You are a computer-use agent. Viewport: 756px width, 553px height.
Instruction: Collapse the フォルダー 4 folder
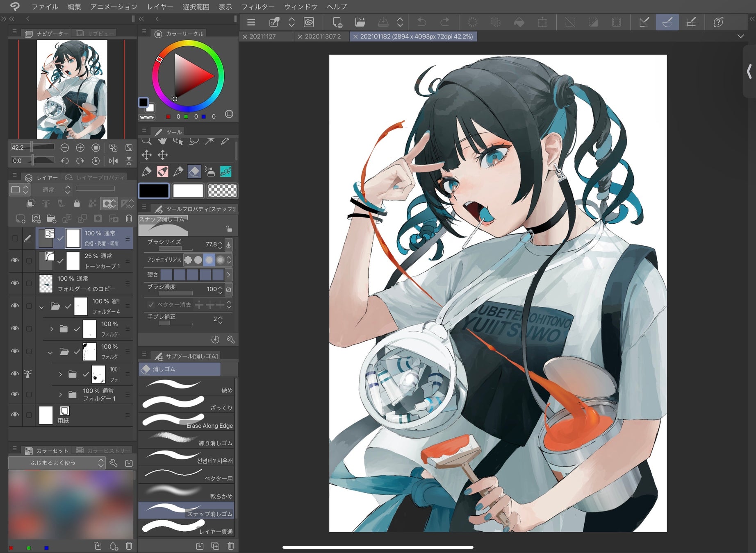pyautogui.click(x=41, y=307)
